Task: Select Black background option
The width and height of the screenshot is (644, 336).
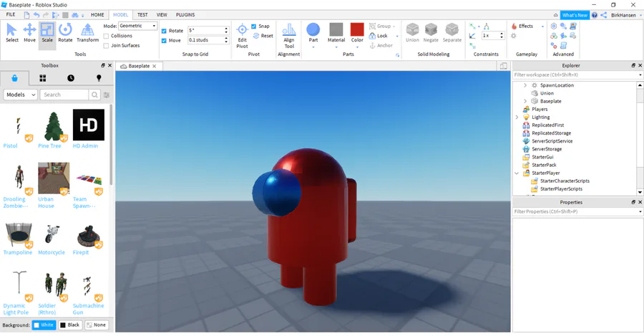Action: tap(70, 325)
